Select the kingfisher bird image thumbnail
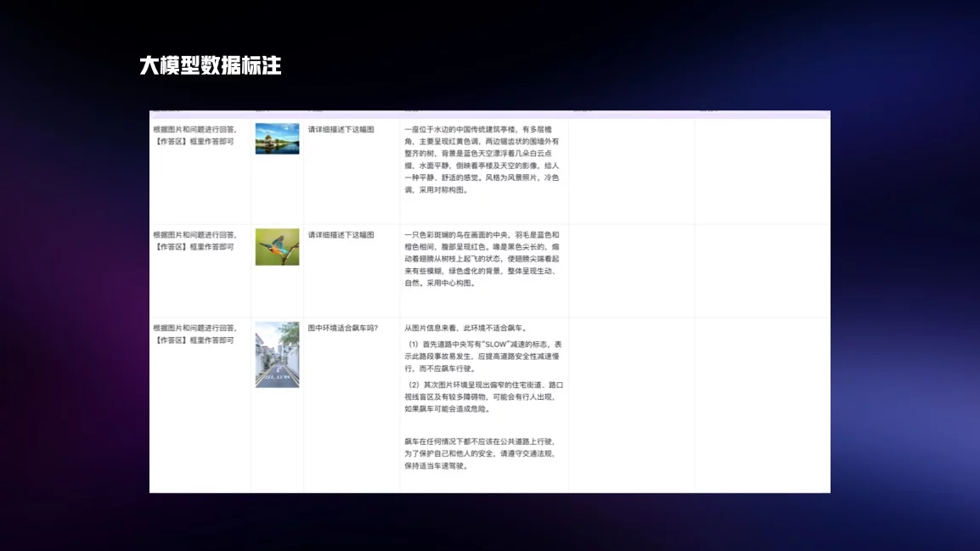 pyautogui.click(x=277, y=246)
